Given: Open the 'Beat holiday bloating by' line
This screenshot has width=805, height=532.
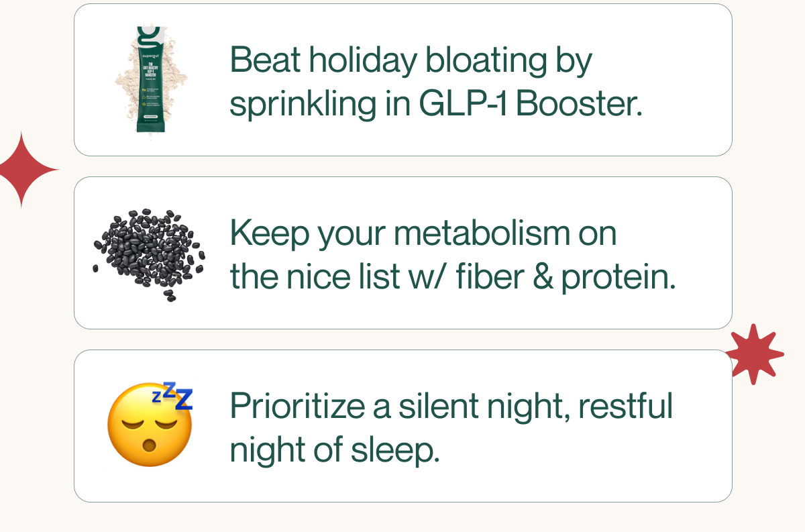Looking at the screenshot, I should point(411,62).
